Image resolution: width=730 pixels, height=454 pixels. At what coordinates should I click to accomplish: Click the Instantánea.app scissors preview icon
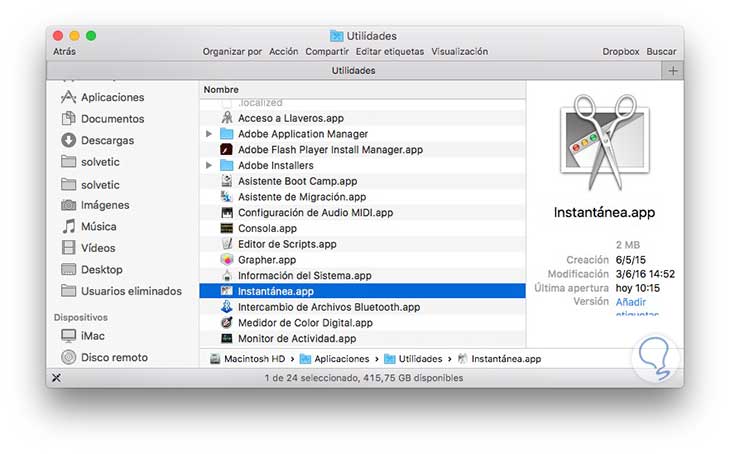604,142
